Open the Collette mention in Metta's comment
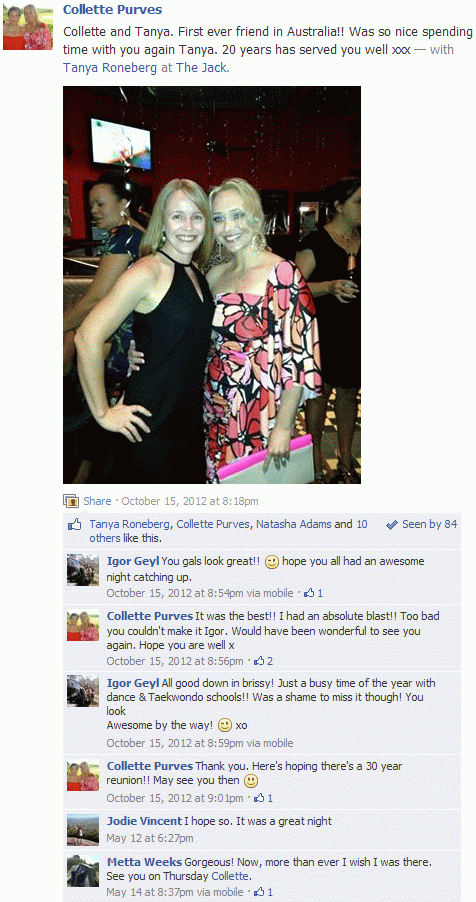The width and height of the screenshot is (476, 902). (x=230, y=877)
